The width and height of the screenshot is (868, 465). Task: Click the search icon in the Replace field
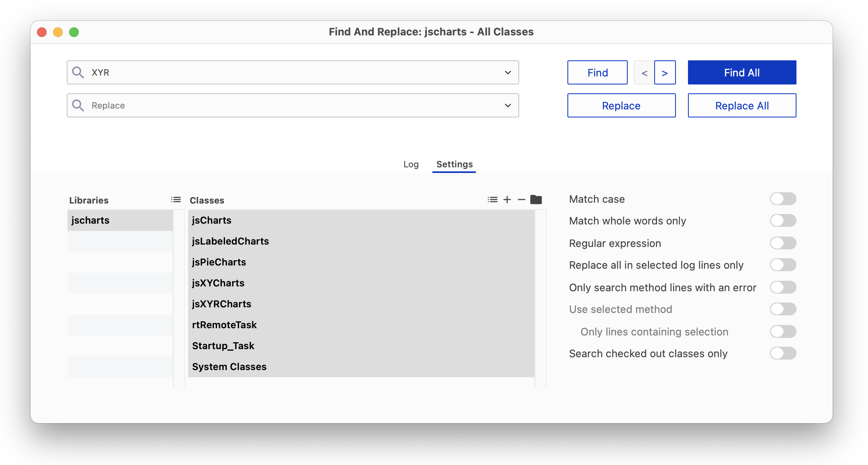pos(78,105)
